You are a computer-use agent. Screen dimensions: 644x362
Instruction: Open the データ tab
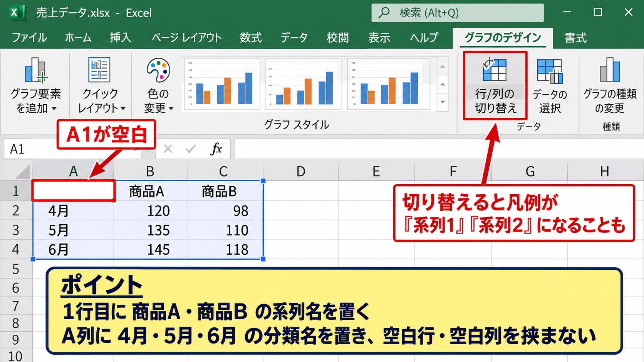point(294,38)
